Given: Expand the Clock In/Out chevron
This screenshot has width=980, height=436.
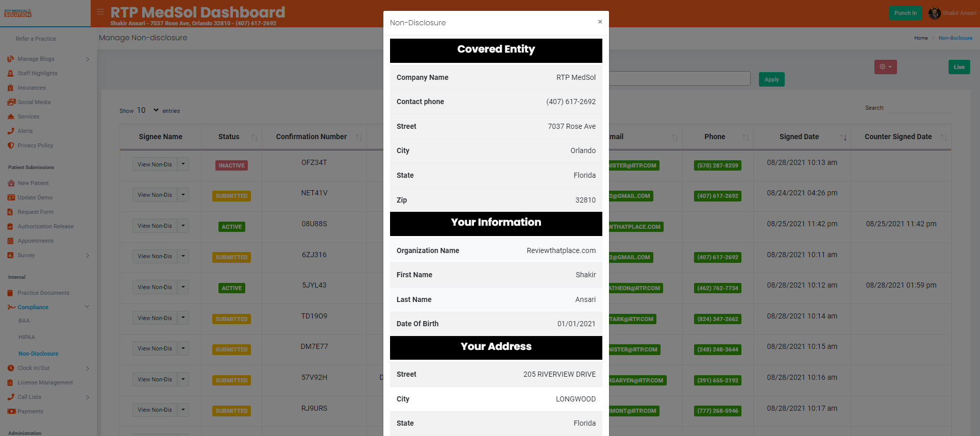Looking at the screenshot, I should click(88, 368).
